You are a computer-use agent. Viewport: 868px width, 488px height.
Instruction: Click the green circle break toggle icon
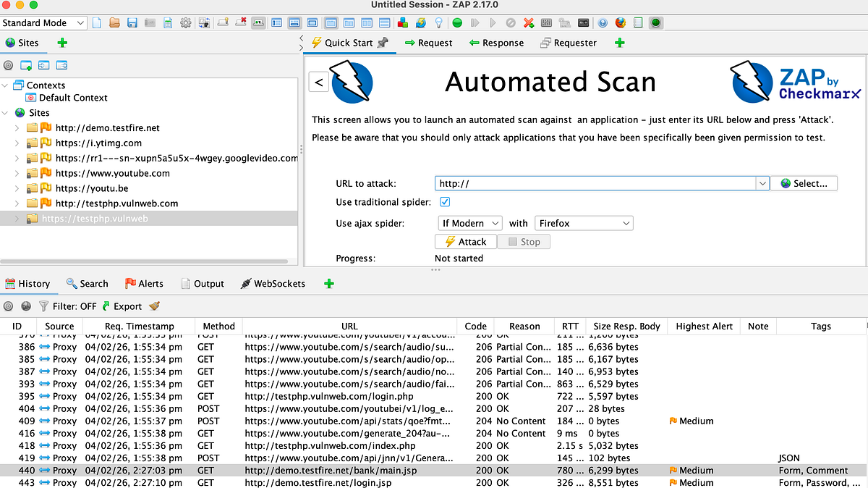(x=457, y=23)
